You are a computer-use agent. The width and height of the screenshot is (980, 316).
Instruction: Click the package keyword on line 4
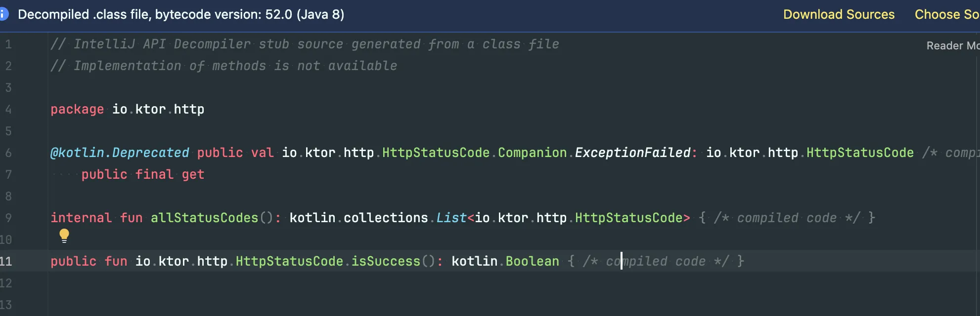pyautogui.click(x=77, y=109)
